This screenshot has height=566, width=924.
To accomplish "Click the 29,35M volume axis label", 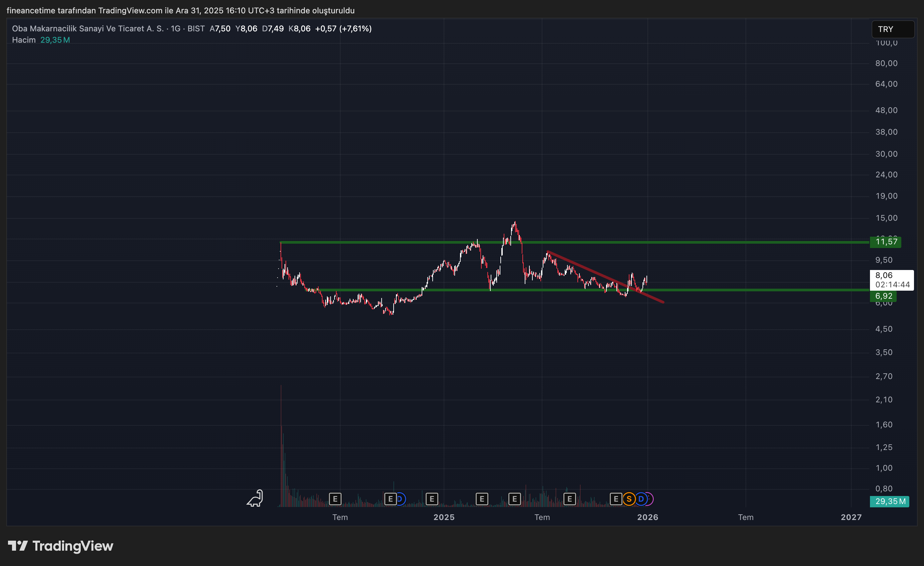I will point(890,501).
